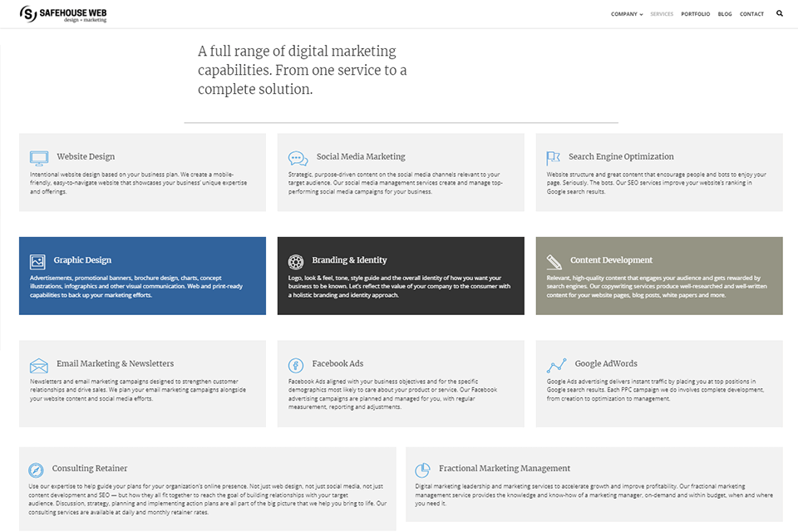Select the Services menu item

pyautogui.click(x=662, y=14)
